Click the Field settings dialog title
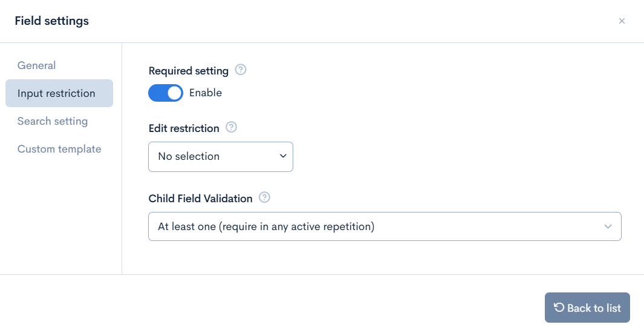Viewport: 644px width, 336px height. coord(52,21)
